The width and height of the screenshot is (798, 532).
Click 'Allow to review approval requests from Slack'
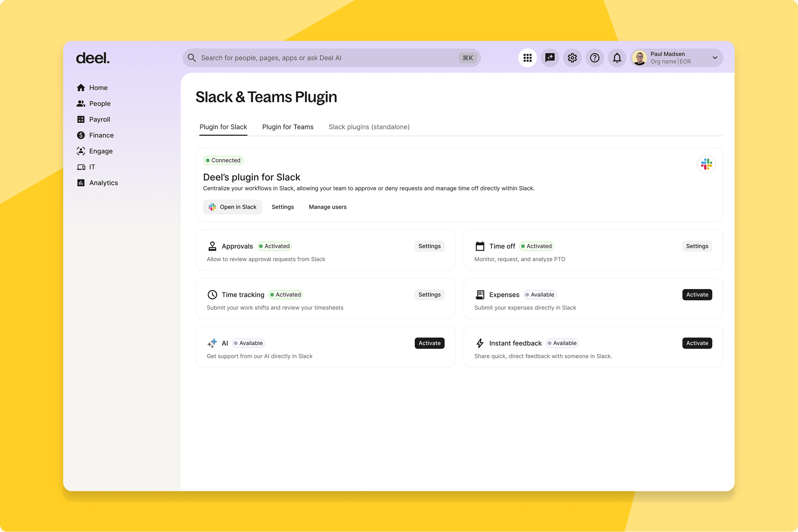pos(266,259)
